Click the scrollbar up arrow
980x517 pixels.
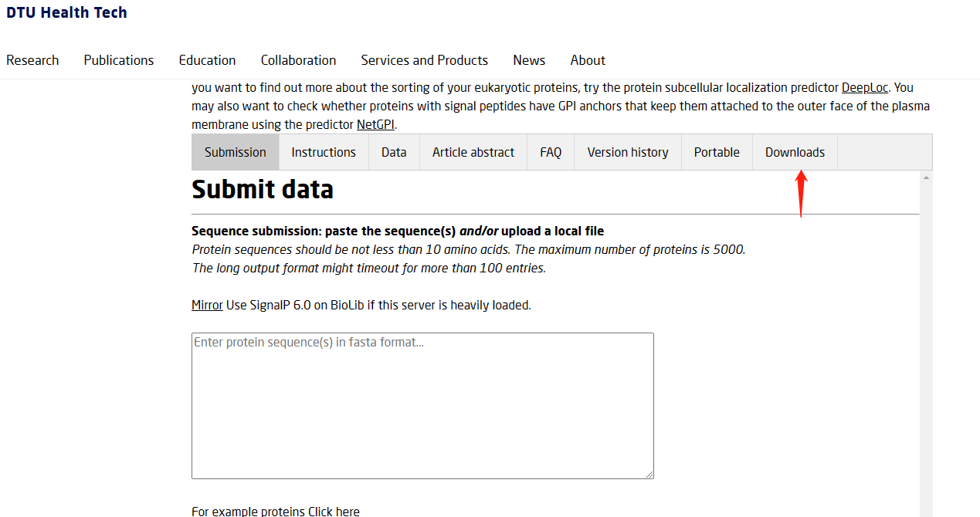point(926,177)
